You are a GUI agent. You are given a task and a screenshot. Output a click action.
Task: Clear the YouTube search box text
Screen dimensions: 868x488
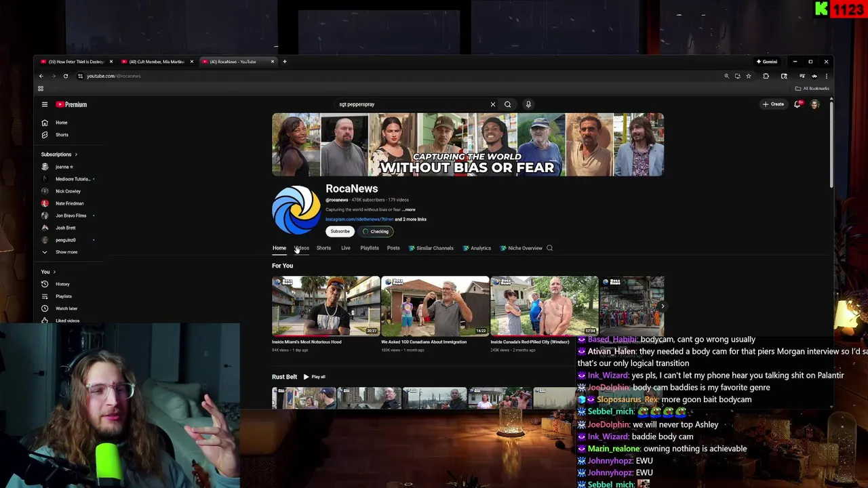pos(493,104)
